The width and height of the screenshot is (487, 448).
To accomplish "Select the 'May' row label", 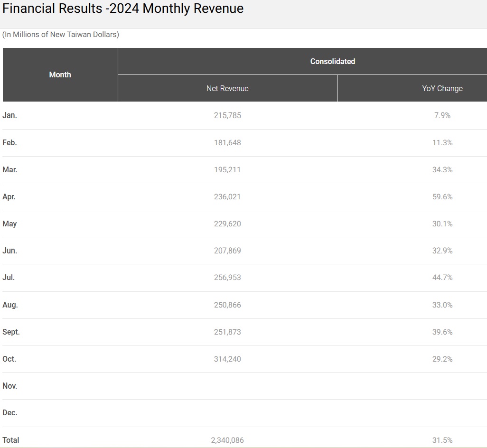I will 9,224.
